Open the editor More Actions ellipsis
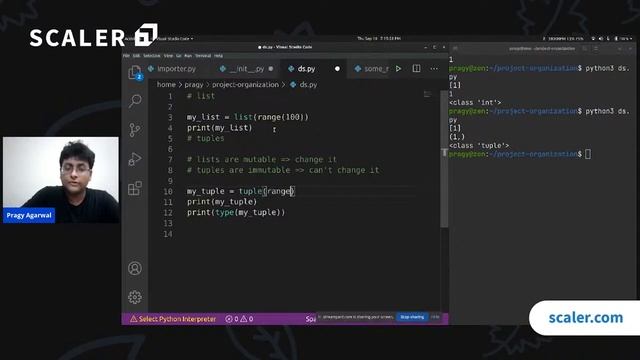This screenshot has height=360, width=640. click(434, 69)
